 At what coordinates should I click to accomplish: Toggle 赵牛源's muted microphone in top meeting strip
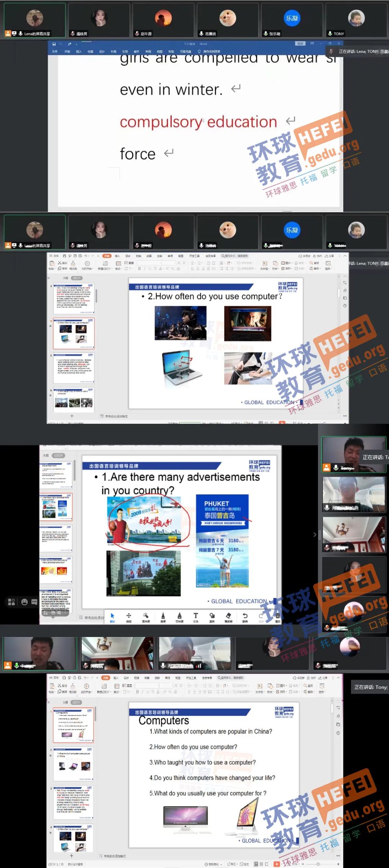pyautogui.click(x=137, y=34)
